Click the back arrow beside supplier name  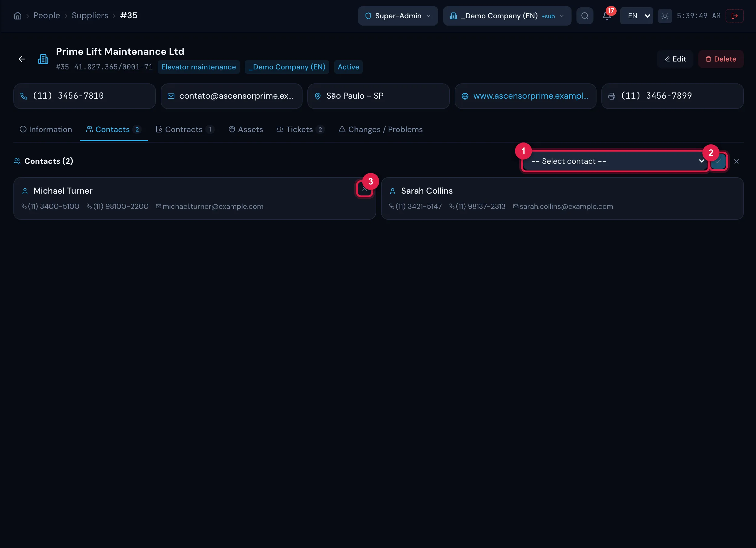point(22,59)
